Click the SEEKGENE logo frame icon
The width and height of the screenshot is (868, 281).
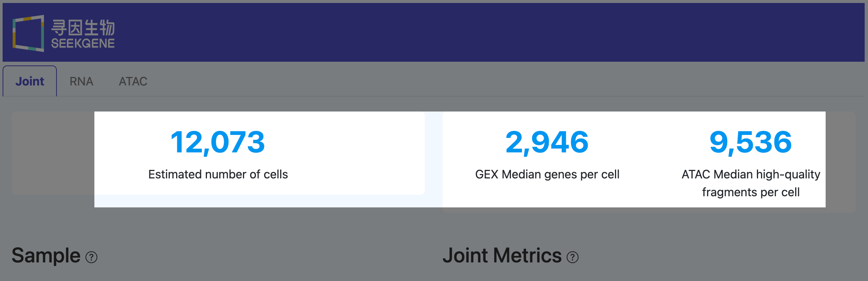pyautogui.click(x=28, y=32)
